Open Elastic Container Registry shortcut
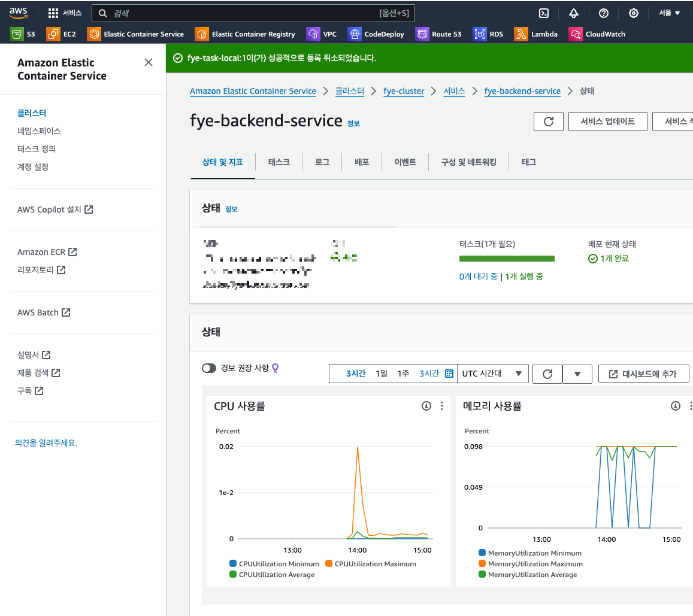This screenshot has height=616, width=693. coord(246,34)
